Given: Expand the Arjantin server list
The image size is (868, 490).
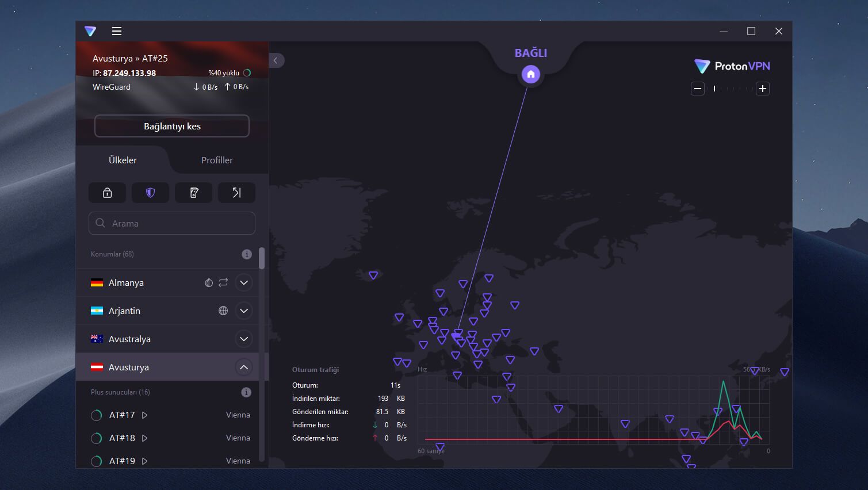Looking at the screenshot, I should [244, 311].
